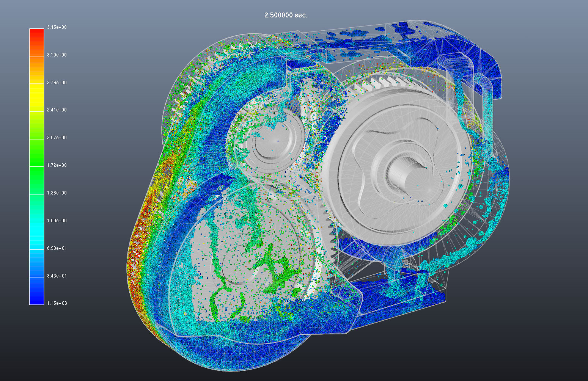Click the yellow band of the color legend
The width and height of the screenshot is (588, 381).
37,97
